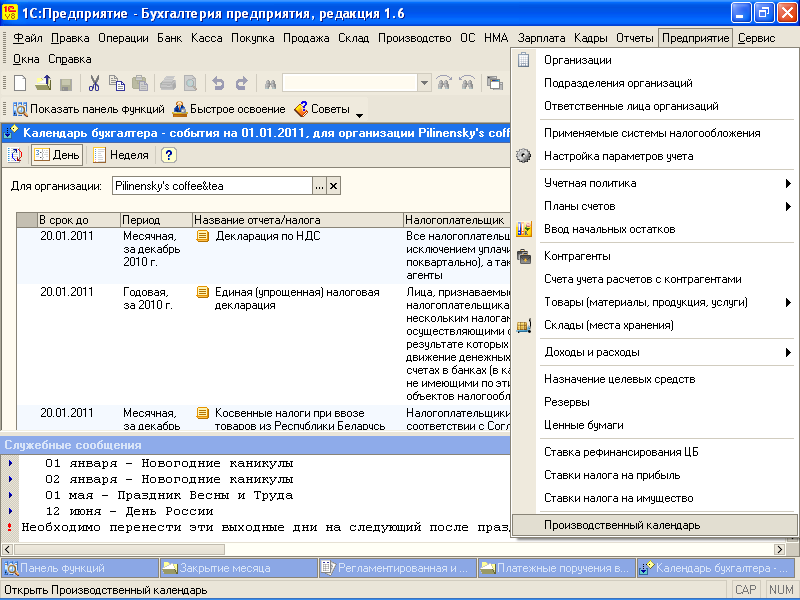Select Производственный календарь menu entry
This screenshot has height=600, width=800.
point(622,525)
